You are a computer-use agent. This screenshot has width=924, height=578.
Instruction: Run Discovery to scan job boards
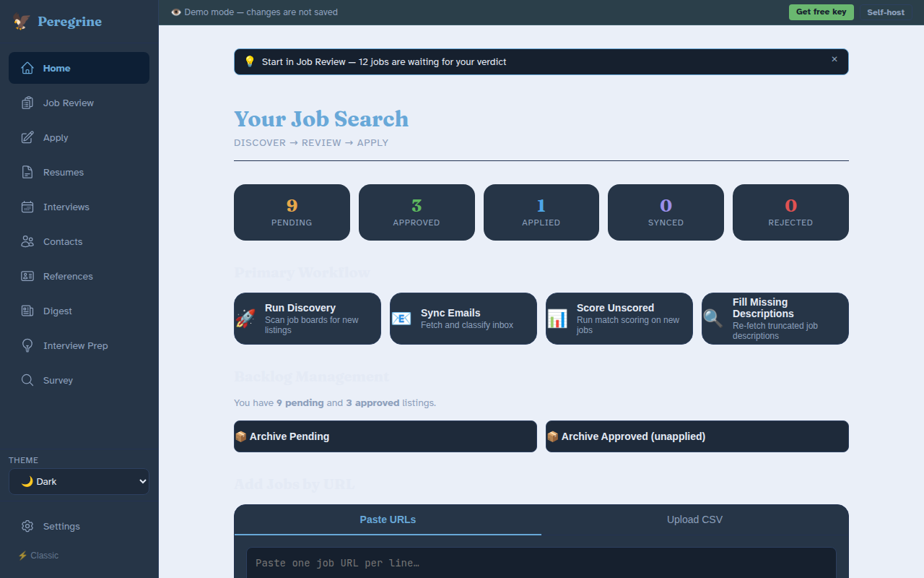tap(307, 319)
